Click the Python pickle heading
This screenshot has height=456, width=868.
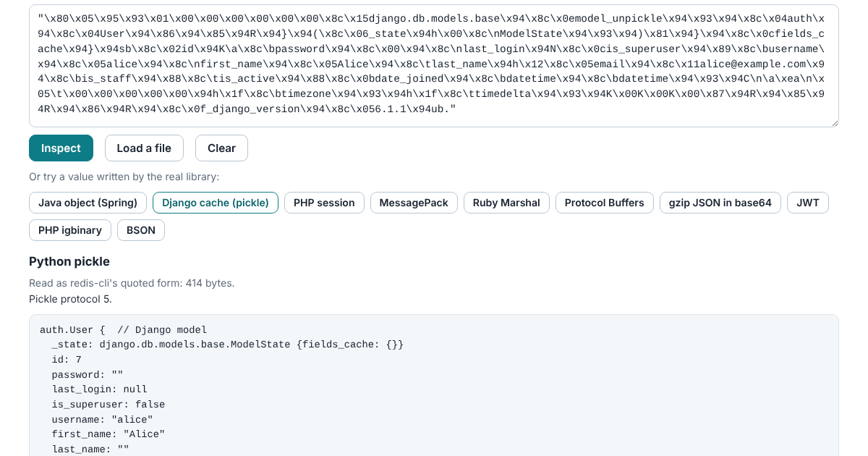coord(69,261)
